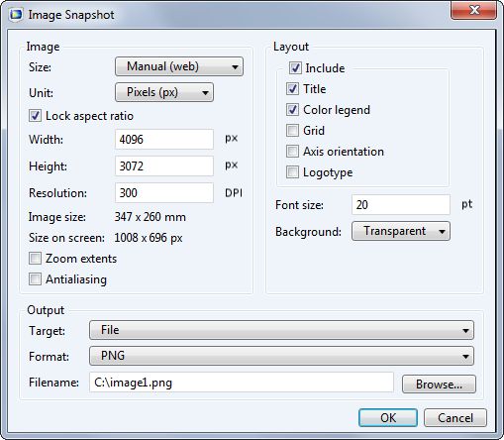The width and height of the screenshot is (504, 440).
Task: Click the Filename input field
Action: point(242,383)
